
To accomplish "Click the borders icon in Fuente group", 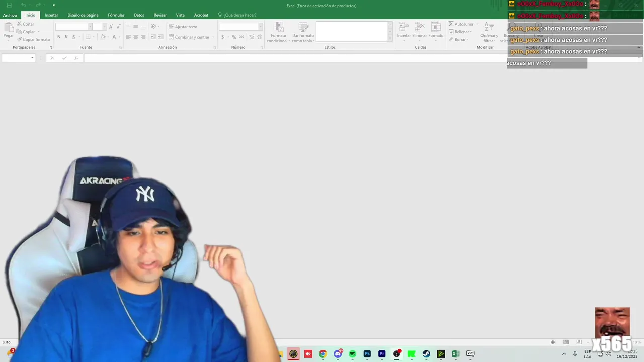I will tap(88, 37).
